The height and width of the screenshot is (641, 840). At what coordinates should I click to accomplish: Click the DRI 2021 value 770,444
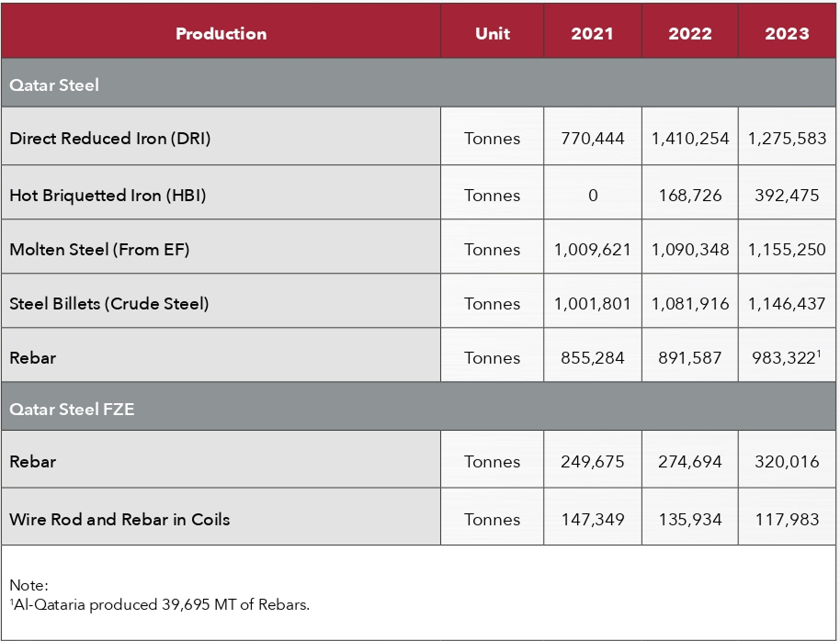(x=593, y=139)
